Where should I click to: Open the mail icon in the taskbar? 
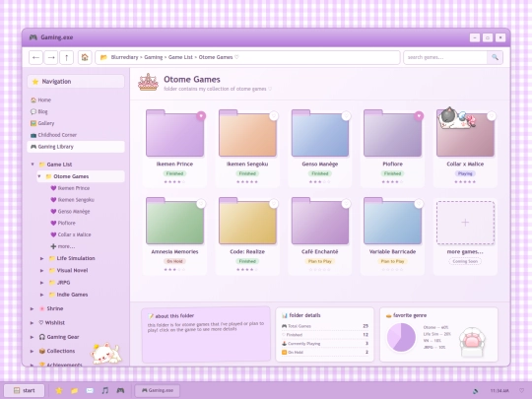[90, 390]
